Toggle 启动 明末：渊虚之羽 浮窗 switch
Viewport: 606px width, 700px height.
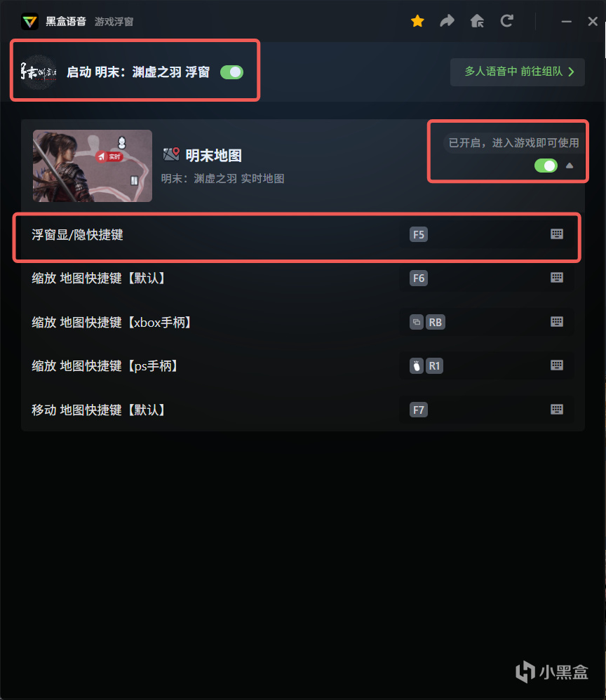click(231, 72)
